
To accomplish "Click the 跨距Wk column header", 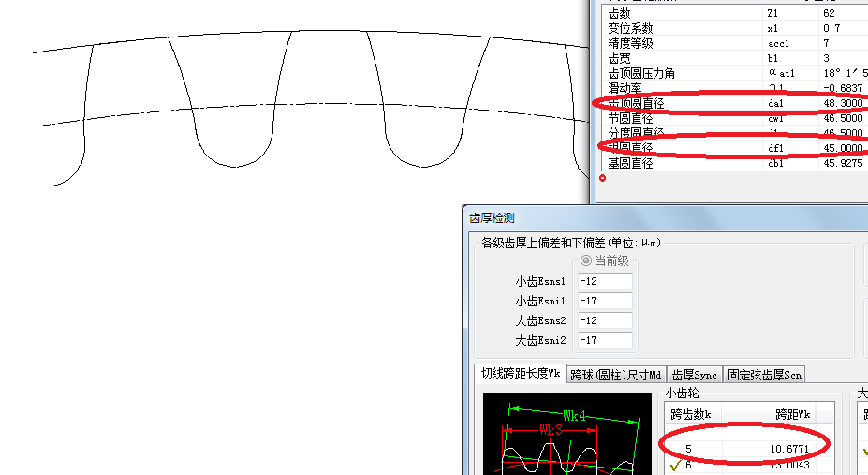I will click(x=769, y=414).
